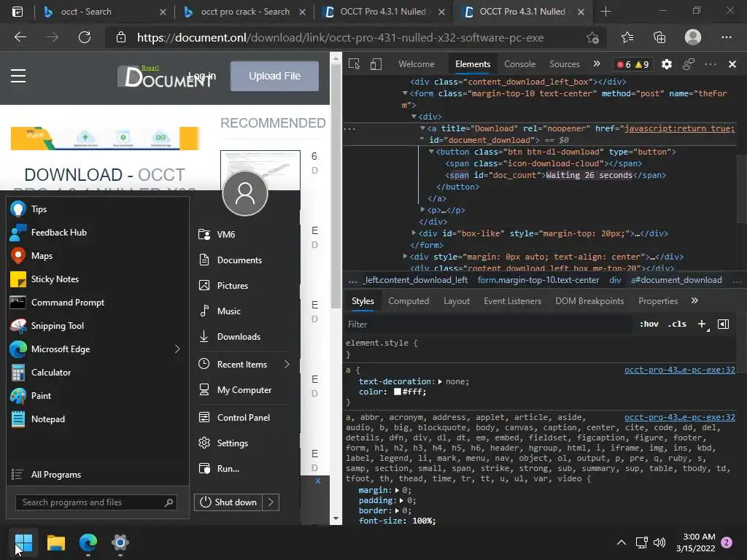Switch to occt pro crack - Search tab
This screenshot has width=747, height=560.
244,12
